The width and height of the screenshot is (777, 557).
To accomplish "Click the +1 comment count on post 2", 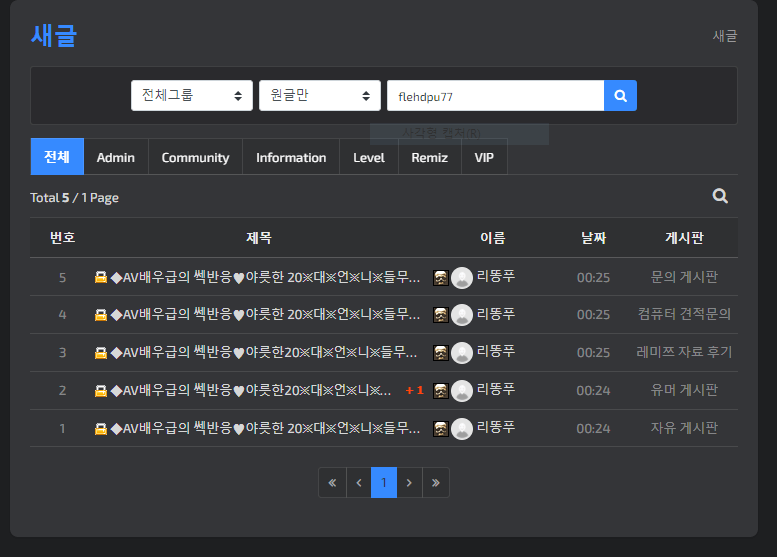I will coord(414,390).
